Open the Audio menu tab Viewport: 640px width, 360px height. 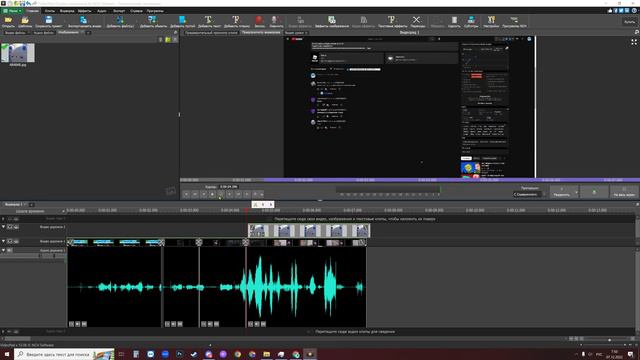point(102,11)
